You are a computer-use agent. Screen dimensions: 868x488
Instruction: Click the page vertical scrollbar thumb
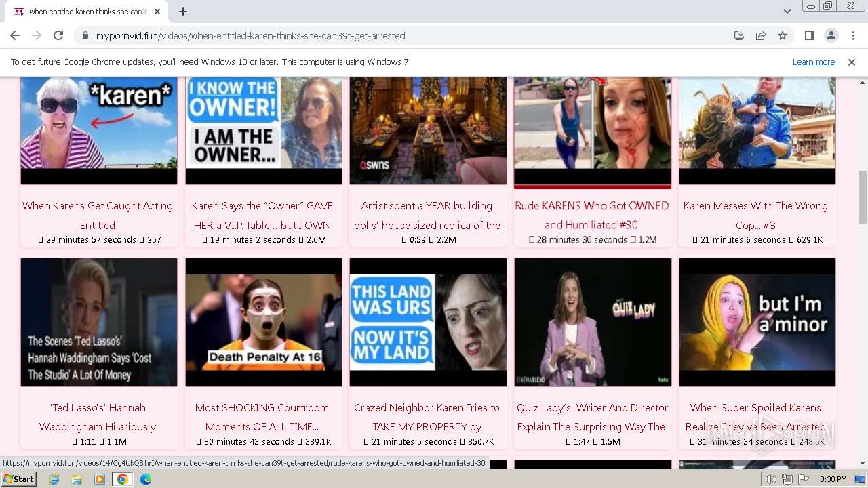point(863,197)
